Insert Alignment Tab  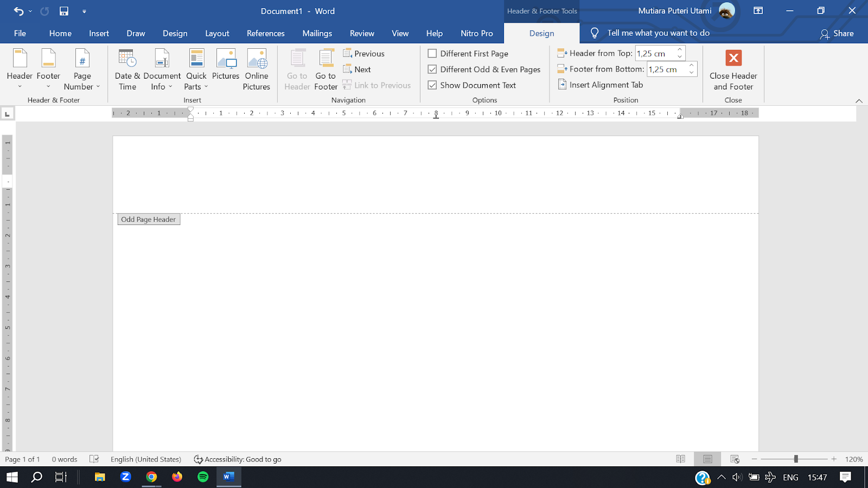pos(600,85)
